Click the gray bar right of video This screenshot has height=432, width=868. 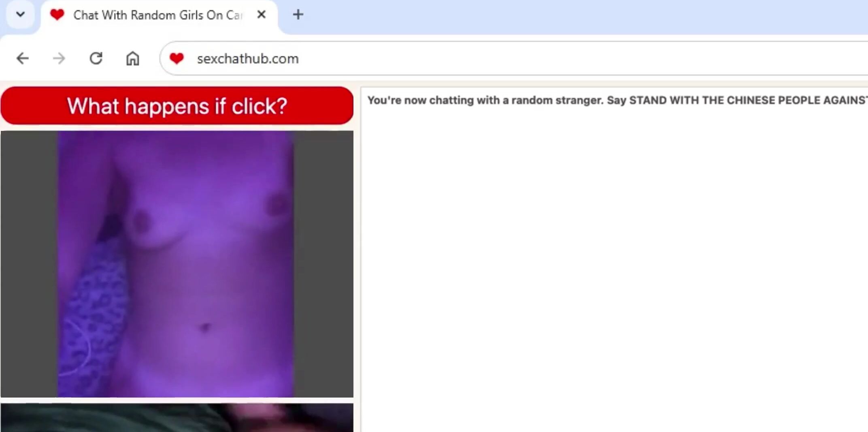pos(324,263)
